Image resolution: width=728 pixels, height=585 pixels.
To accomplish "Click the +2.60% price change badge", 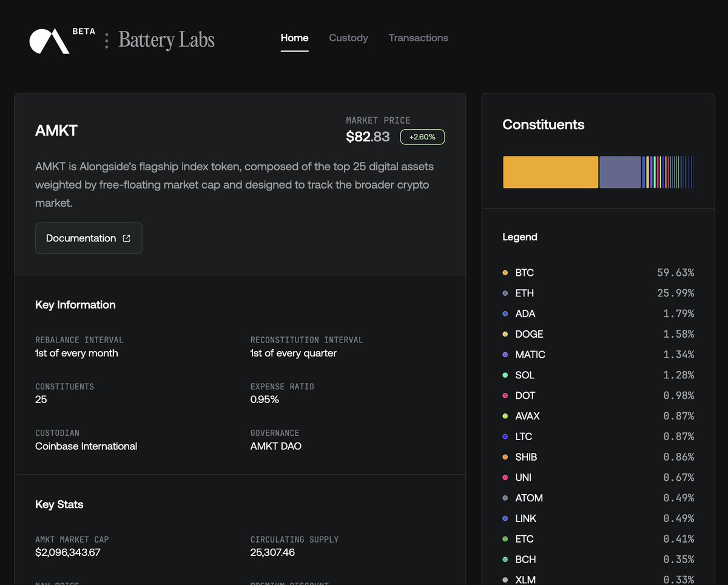I will tap(422, 137).
